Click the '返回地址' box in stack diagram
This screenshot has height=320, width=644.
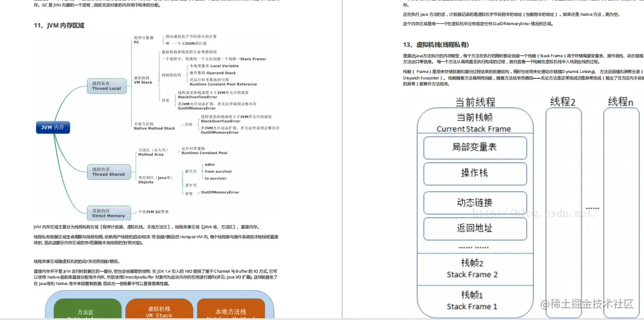pyautogui.click(x=475, y=228)
